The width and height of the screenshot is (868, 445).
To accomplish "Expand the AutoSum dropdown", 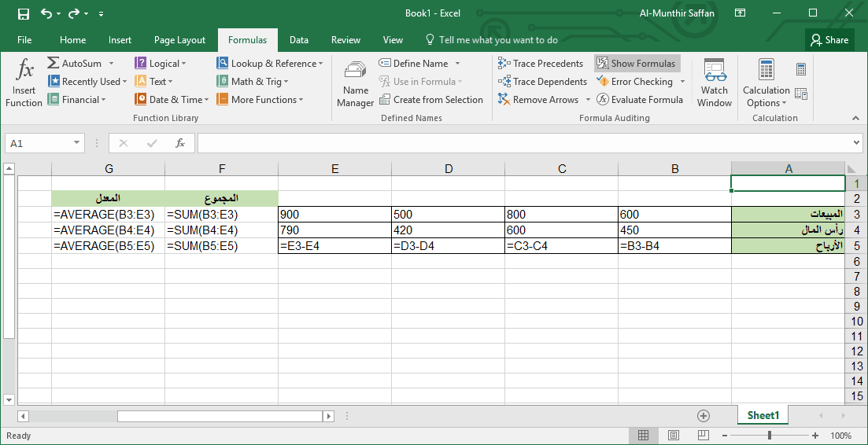I will pos(111,64).
